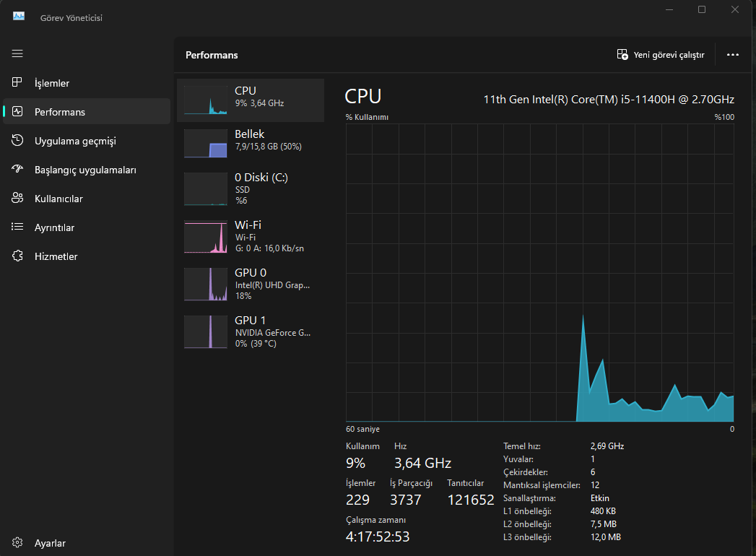Image resolution: width=756 pixels, height=556 pixels.
Task: Click the Uygulama geçmişi clock icon
Action: [17, 140]
